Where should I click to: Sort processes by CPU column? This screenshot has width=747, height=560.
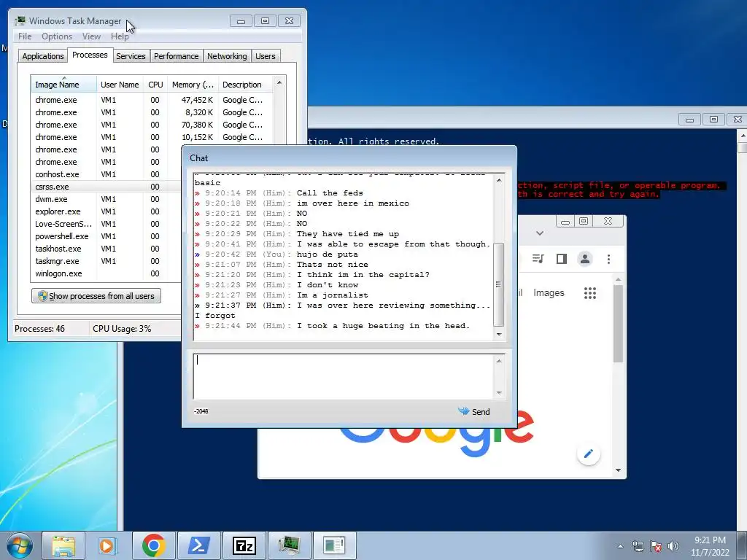pos(155,85)
